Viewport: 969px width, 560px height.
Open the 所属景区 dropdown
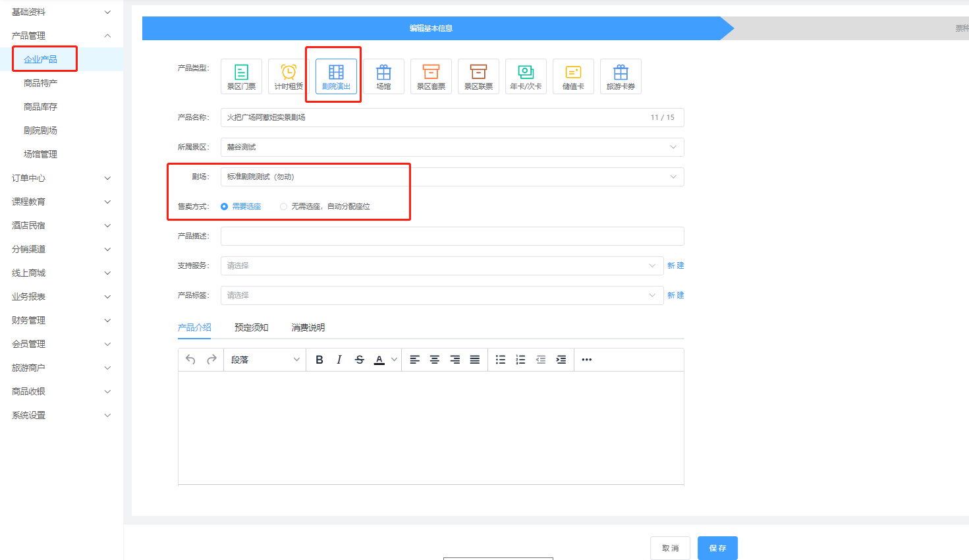click(x=452, y=147)
